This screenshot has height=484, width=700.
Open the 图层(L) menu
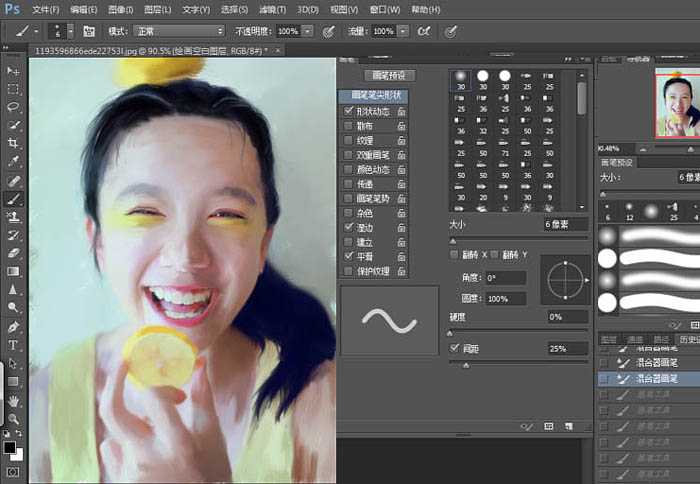pyautogui.click(x=156, y=9)
